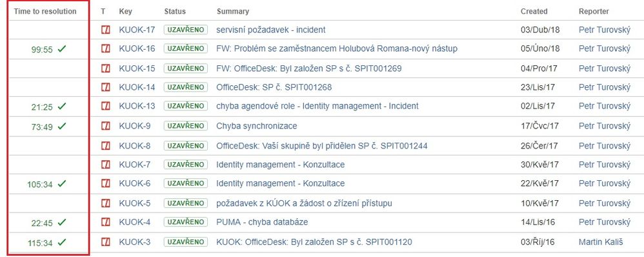644x257 pixels.
Task: Click the issue type icon for KUOK-17
Action: pyautogui.click(x=106, y=30)
